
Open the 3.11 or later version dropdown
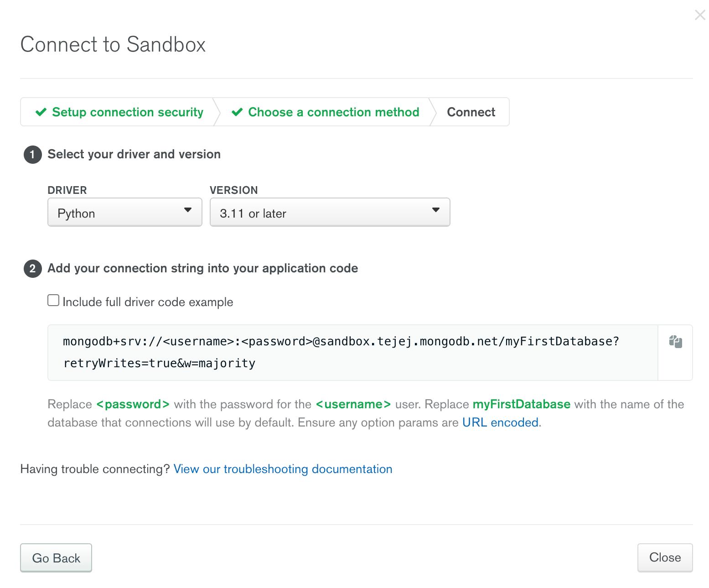point(330,212)
